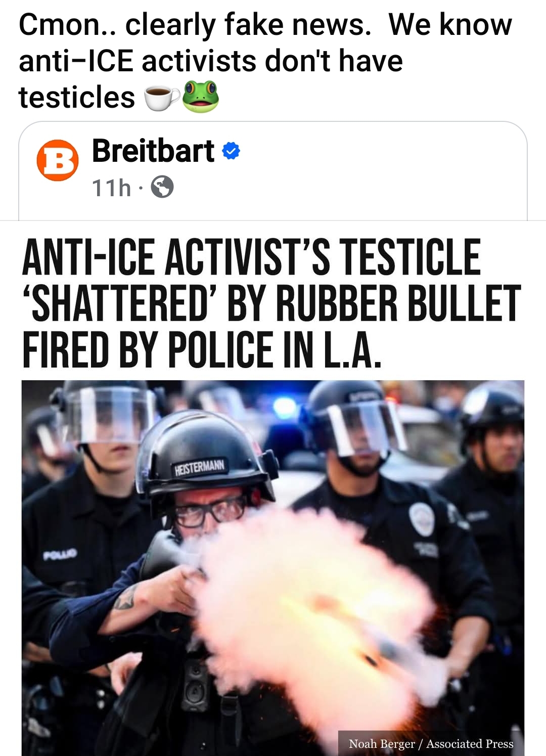Click the shared Breitbart post card header

pos(273,171)
